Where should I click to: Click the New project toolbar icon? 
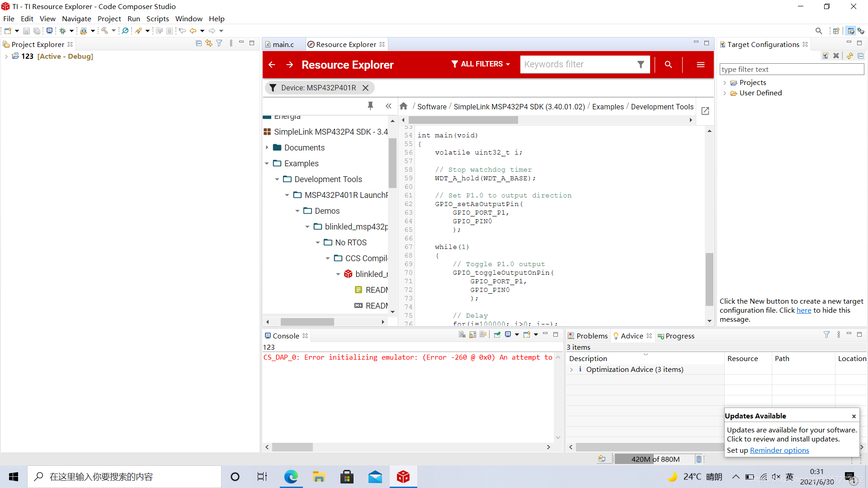[x=8, y=31]
